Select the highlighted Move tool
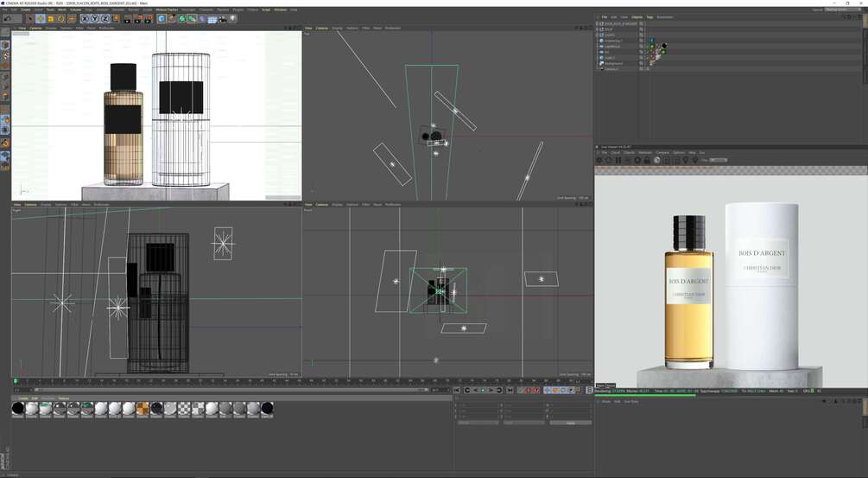868x478 pixels. [x=41, y=18]
